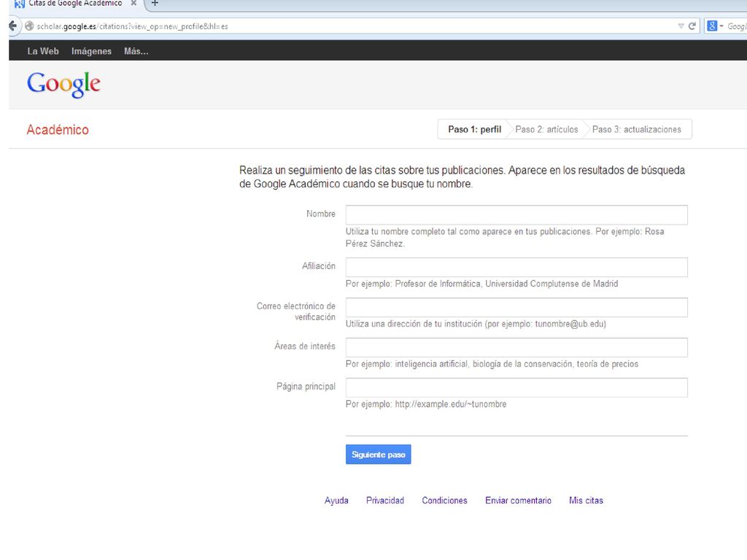Open the Ayuda link
Image resolution: width=747 pixels, height=560 pixels.
tap(336, 500)
